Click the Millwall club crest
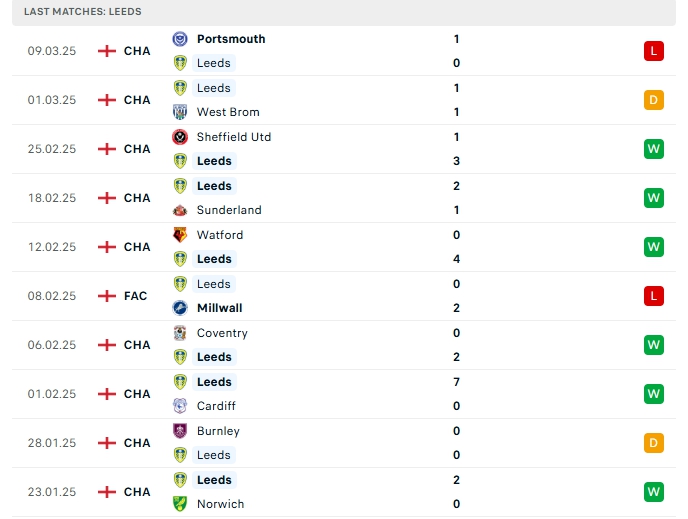Viewport: 688px width, 519px height. pos(180,308)
